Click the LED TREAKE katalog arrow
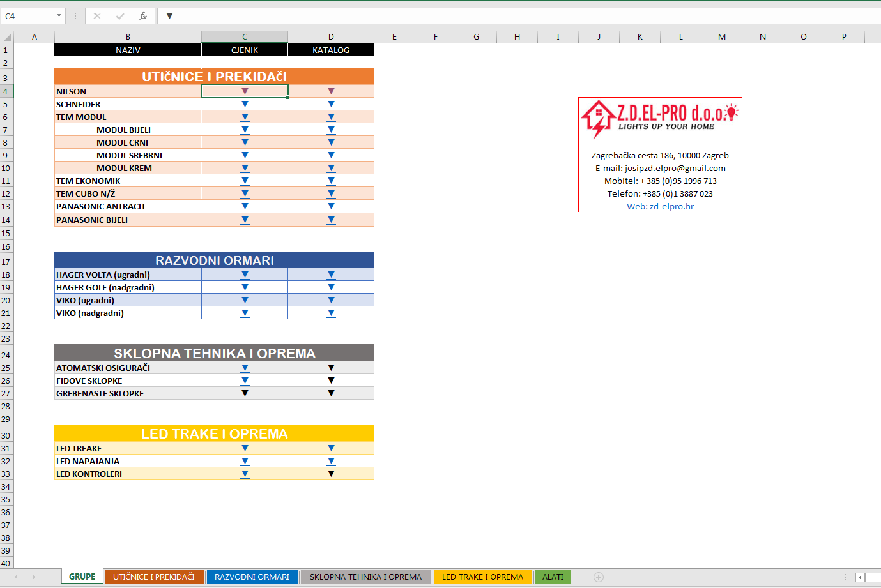Screen dimensions: 881x588 [x=331, y=448]
